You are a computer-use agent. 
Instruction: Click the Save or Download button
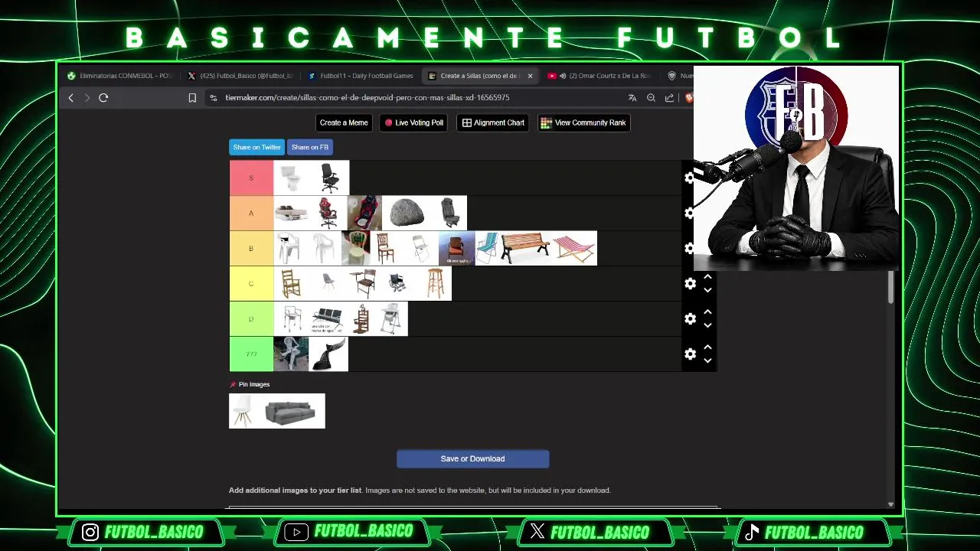tap(472, 458)
